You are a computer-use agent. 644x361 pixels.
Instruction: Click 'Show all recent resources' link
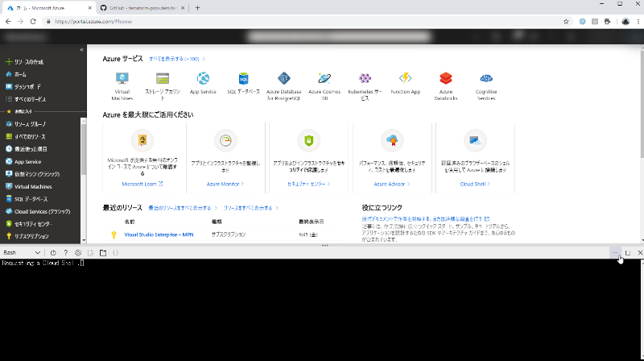(x=183, y=208)
